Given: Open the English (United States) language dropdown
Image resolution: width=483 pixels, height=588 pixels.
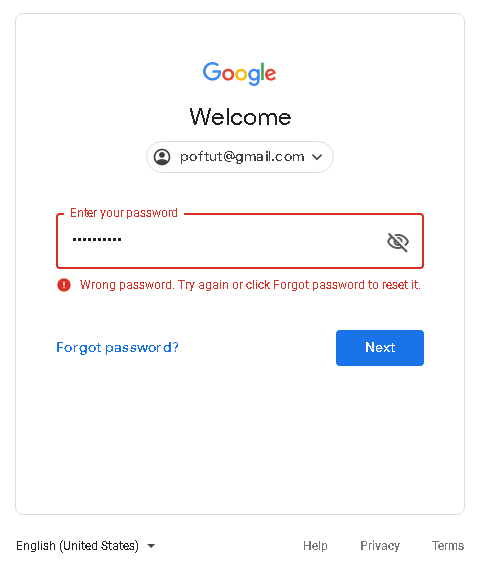Looking at the screenshot, I should [x=86, y=545].
